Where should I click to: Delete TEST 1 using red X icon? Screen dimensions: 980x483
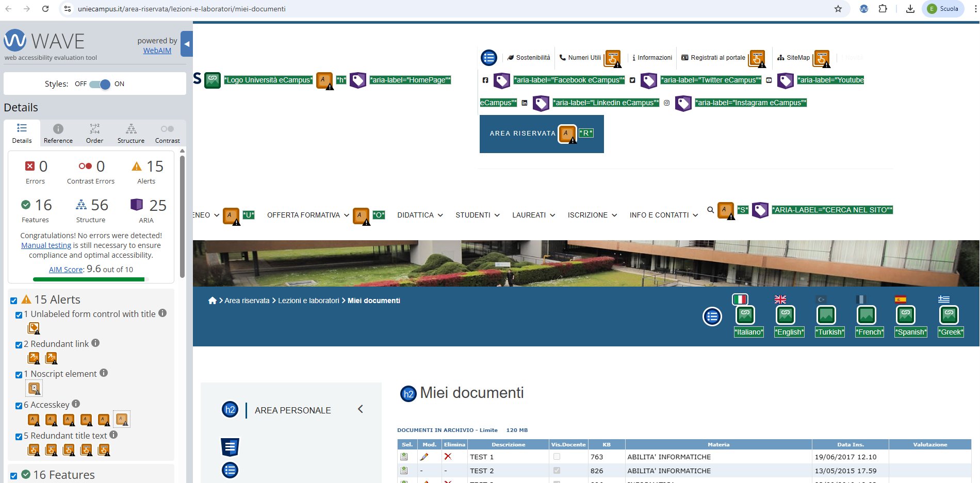point(448,457)
